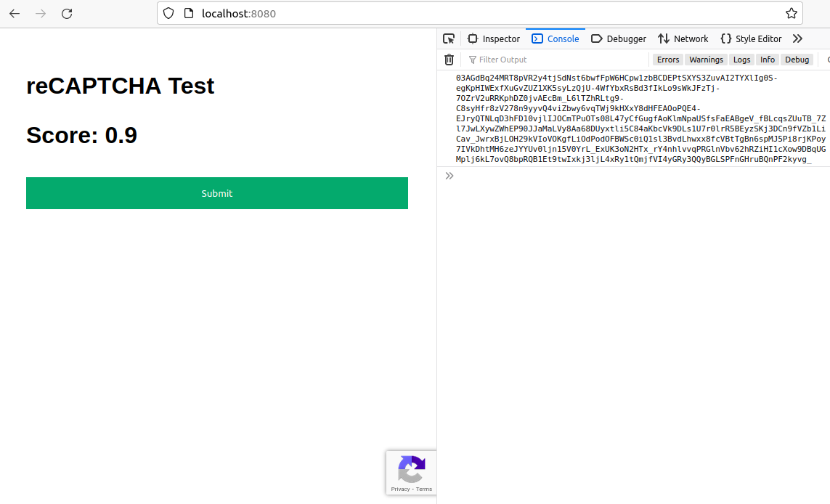Toggle the Warnings log filter

(706, 60)
